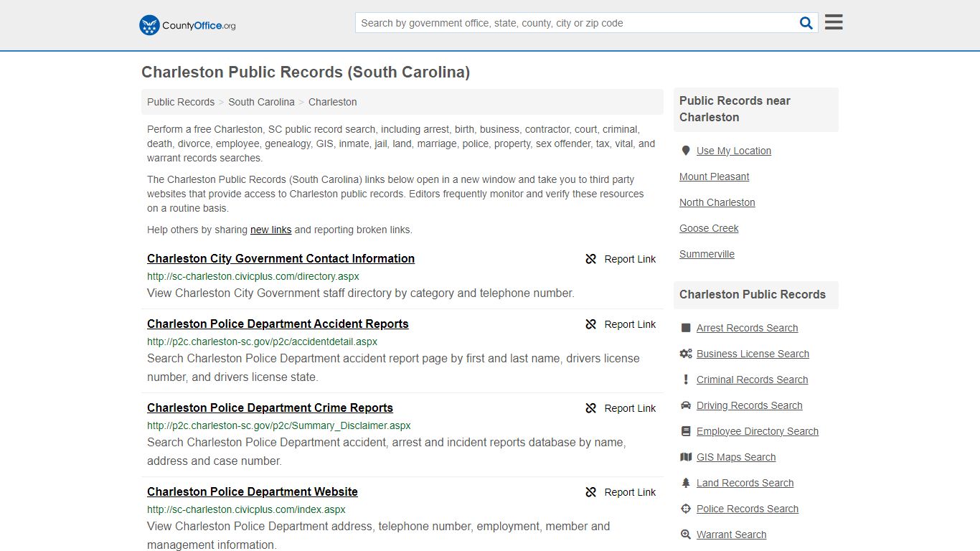980x551 pixels.
Task: Open Warrant Search link
Action: click(731, 534)
